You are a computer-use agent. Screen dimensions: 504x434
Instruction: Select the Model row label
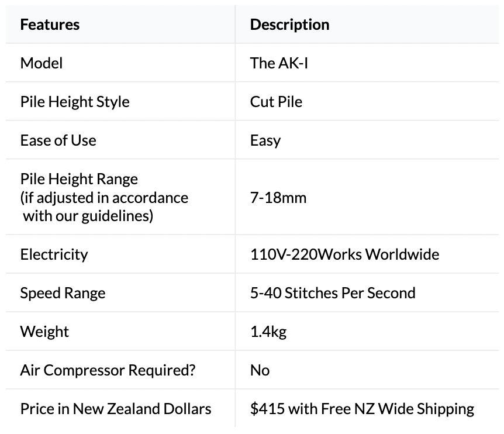[41, 63]
